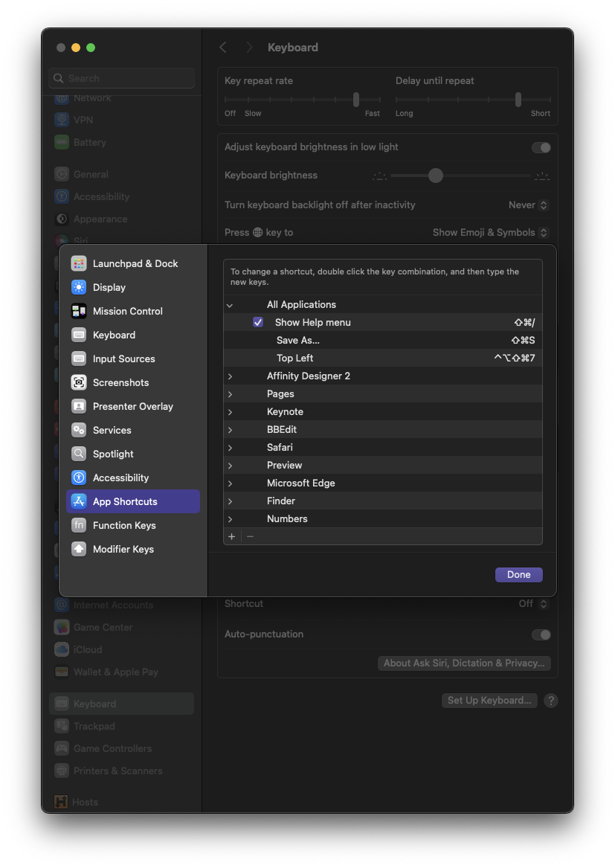Uncheck the Show Help menu checkbox
615x868 pixels.
(258, 322)
